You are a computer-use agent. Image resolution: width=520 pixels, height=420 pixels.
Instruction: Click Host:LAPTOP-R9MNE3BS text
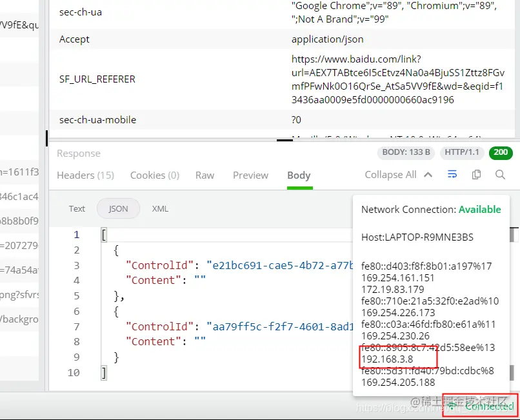417,237
